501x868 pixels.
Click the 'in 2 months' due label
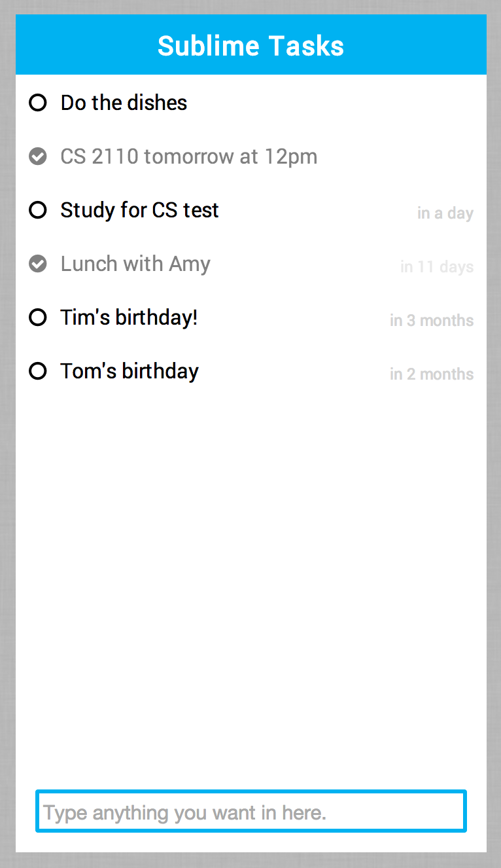(x=432, y=374)
